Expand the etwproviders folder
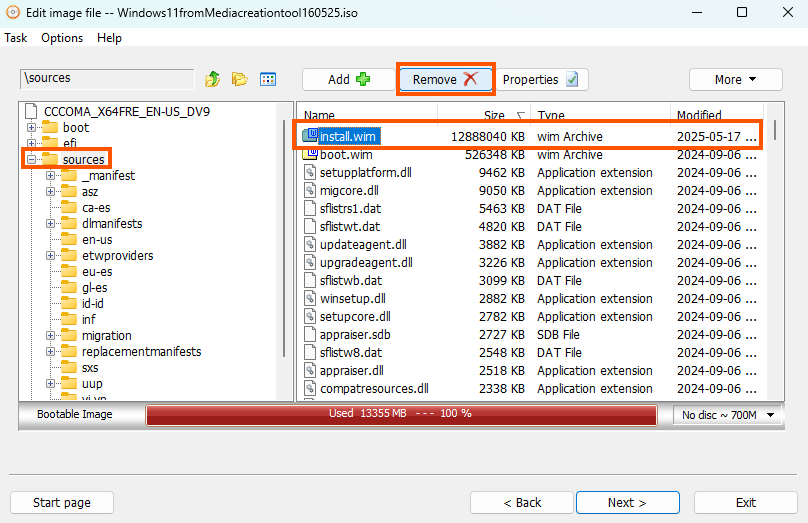 (50, 256)
